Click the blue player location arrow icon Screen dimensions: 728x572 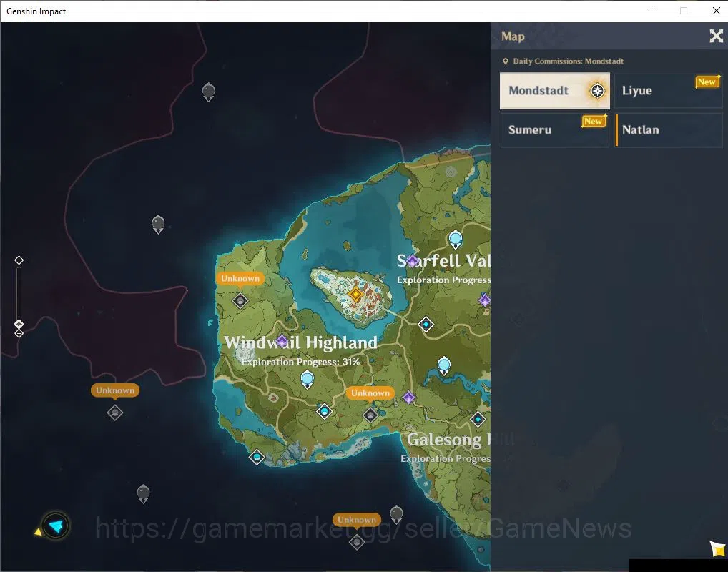click(56, 526)
